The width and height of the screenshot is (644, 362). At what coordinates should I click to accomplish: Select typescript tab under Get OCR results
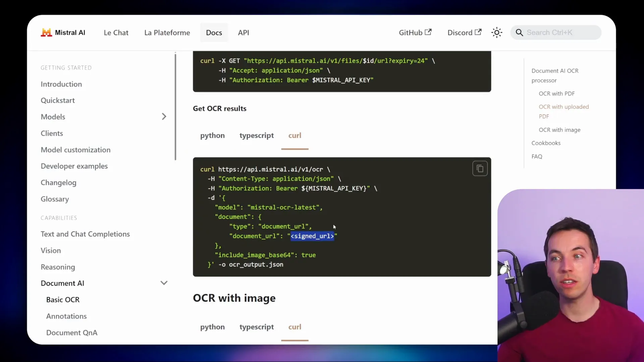click(x=257, y=135)
